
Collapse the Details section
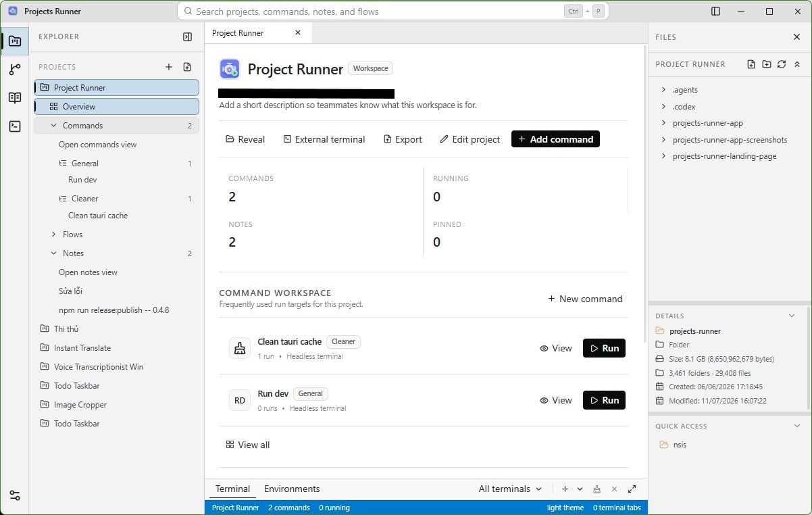[792, 316]
